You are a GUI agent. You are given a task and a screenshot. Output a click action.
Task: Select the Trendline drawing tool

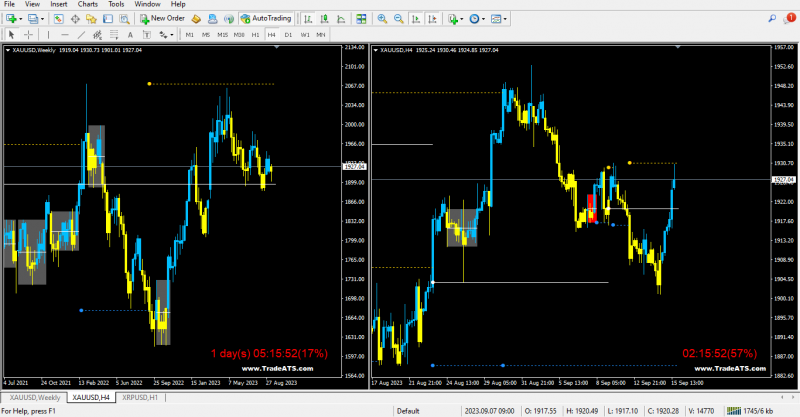[81, 35]
